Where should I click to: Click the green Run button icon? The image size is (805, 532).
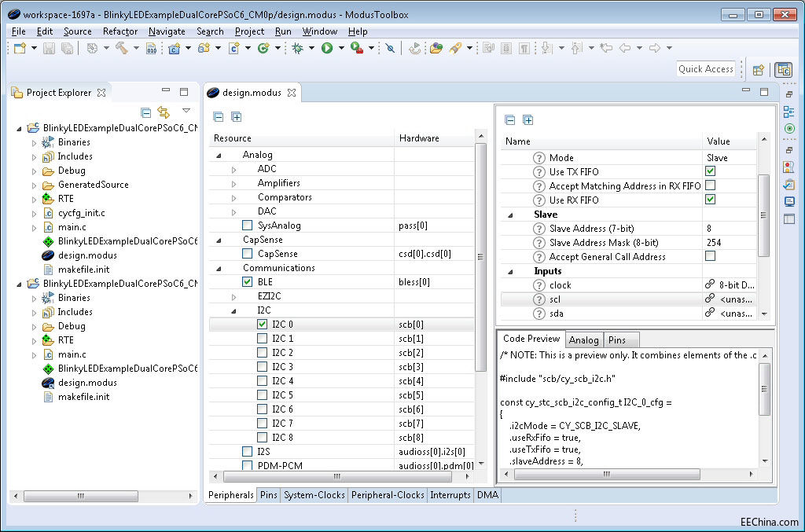tap(327, 48)
